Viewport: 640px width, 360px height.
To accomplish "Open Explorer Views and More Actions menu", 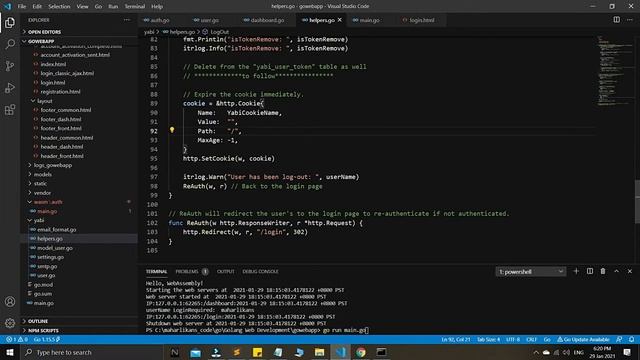I will 127,20.
